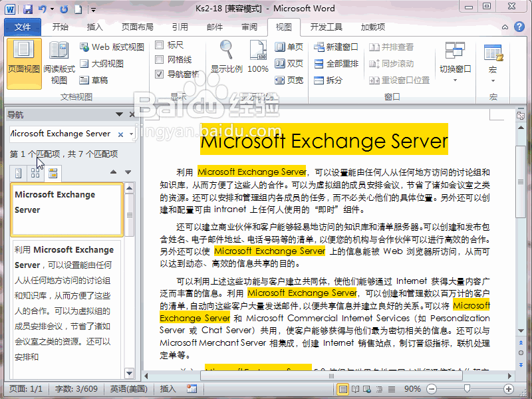The width and height of the screenshot is (532, 399).
Task: Switch to the 插入 ribbon tab
Action: pyautogui.click(x=94, y=27)
